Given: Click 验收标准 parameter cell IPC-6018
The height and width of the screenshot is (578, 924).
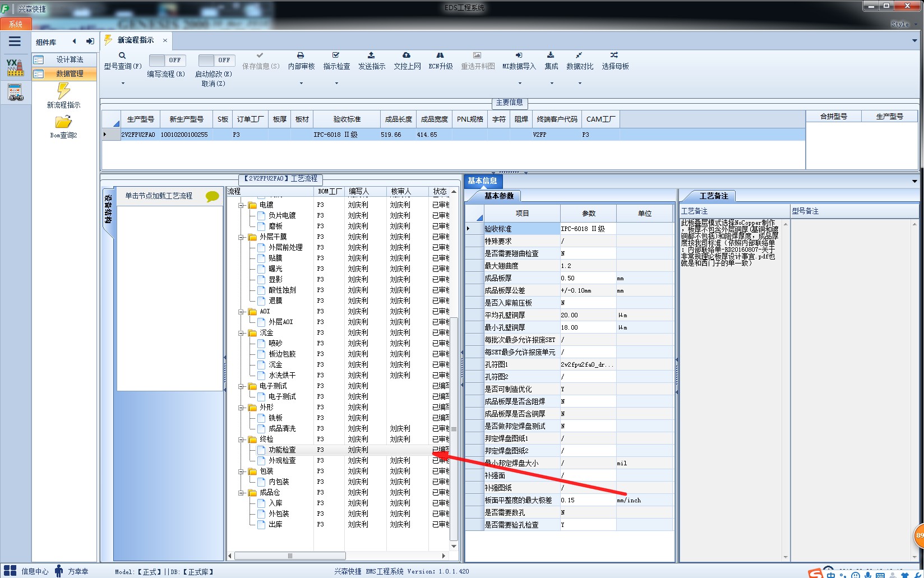Looking at the screenshot, I should [x=588, y=229].
